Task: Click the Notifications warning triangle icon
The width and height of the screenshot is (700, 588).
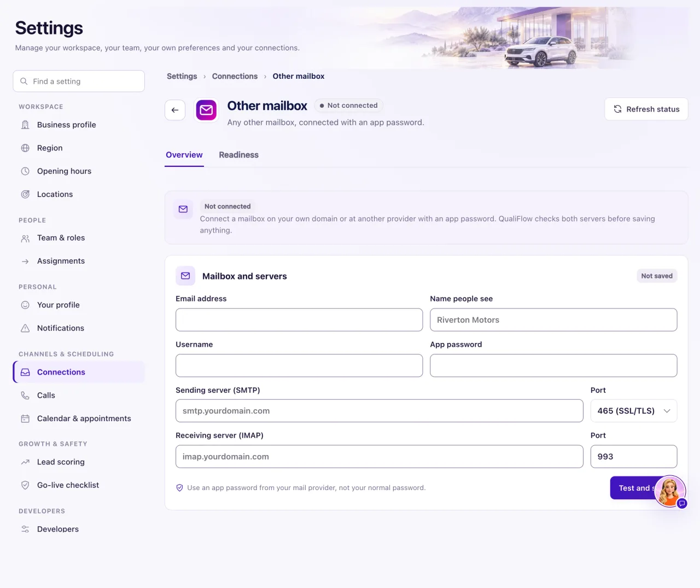Action: click(25, 328)
